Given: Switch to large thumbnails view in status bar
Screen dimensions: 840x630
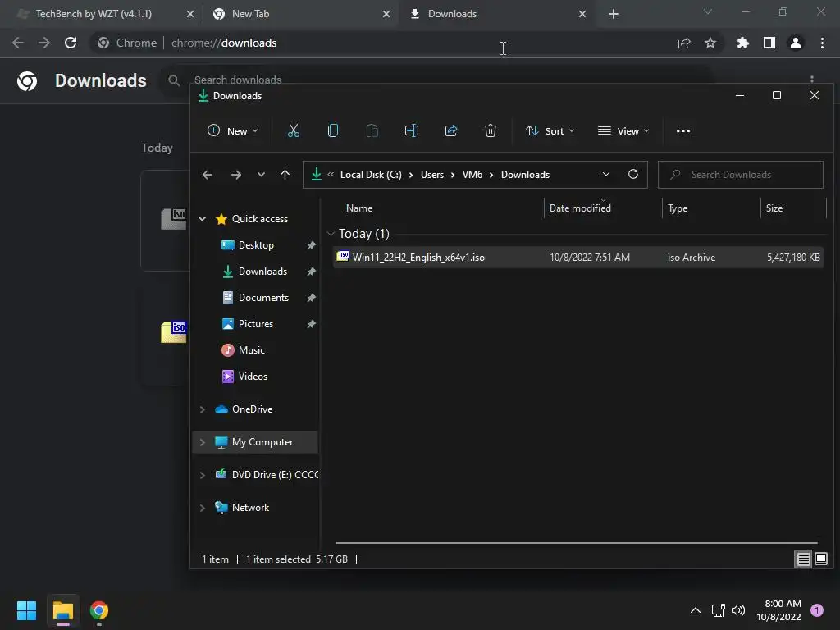Looking at the screenshot, I should 820,559.
